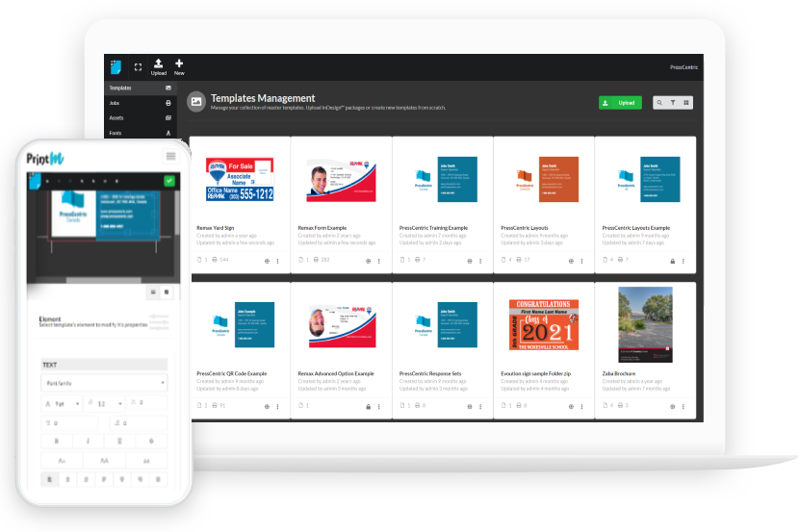Click print jobs icon on PressCentric QR Code card
Viewport: 799px width, 532px height.
[215, 405]
